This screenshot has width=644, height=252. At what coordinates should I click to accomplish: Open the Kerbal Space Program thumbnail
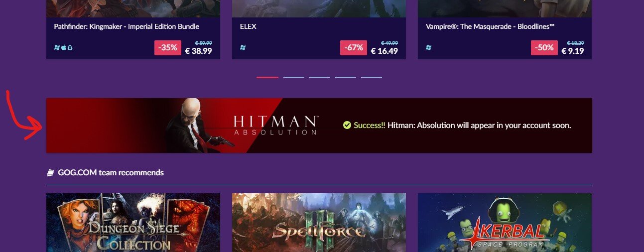tap(505, 223)
